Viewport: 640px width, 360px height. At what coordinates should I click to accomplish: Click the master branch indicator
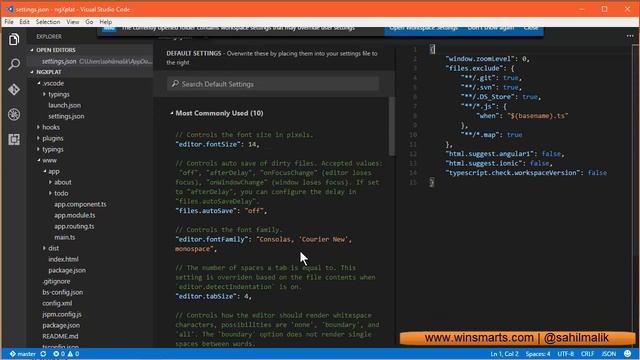pyautogui.click(x=23, y=354)
